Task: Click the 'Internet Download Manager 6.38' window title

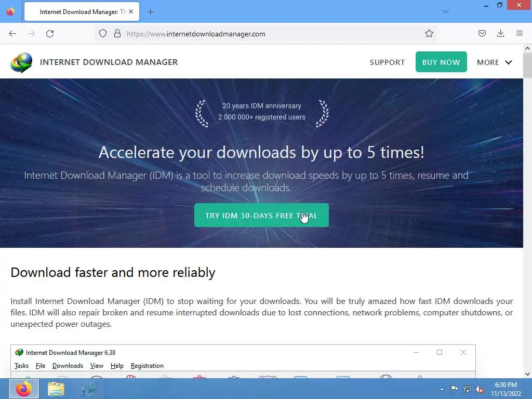Action: (71, 353)
